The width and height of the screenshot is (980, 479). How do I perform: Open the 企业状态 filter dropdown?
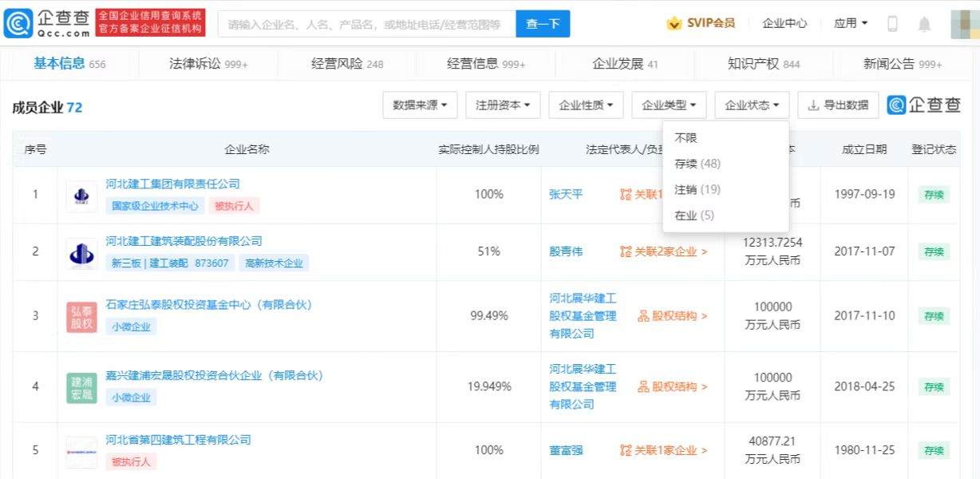click(x=751, y=105)
